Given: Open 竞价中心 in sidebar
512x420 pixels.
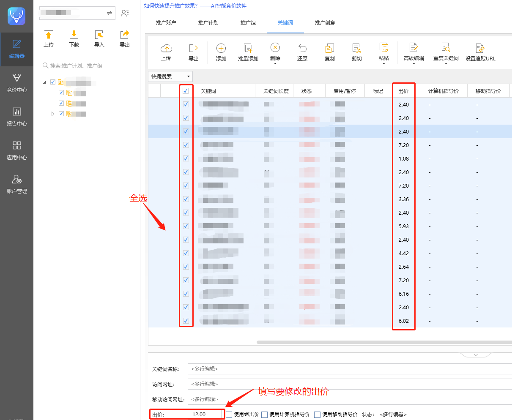Looking at the screenshot, I should (16, 83).
